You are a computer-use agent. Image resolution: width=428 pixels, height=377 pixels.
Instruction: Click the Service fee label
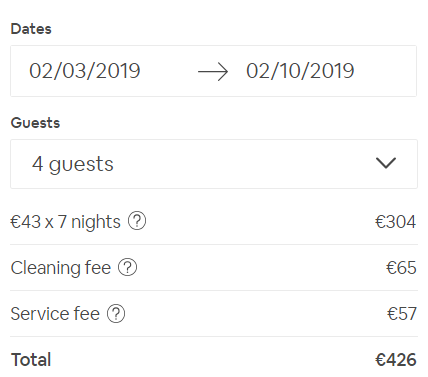55,314
